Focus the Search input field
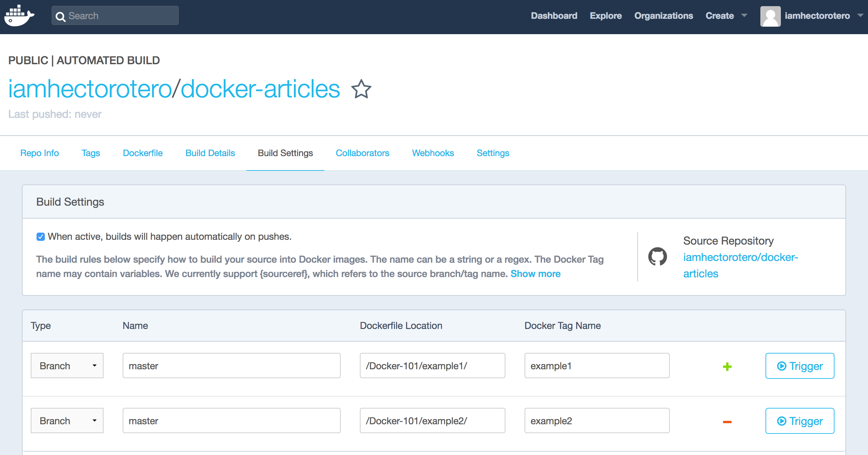Screen dimensions: 868x455 tap(115, 15)
